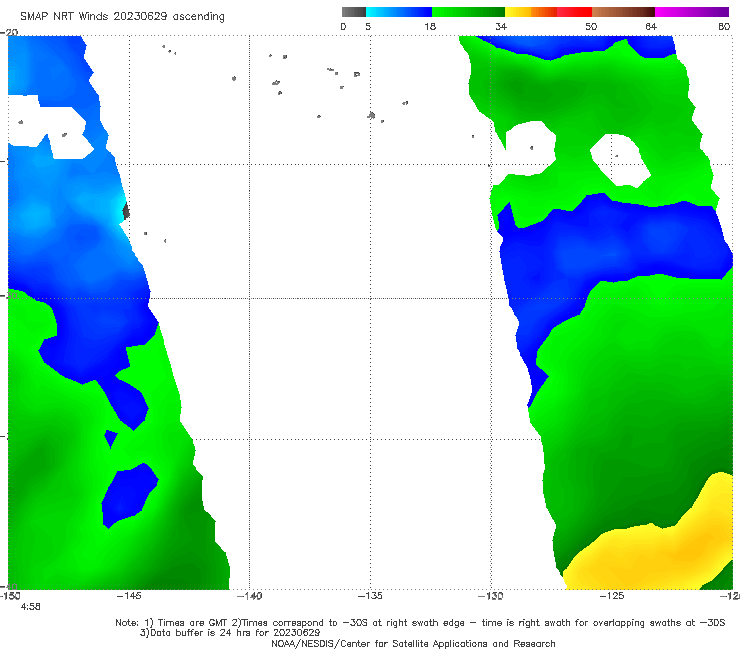The image size is (740, 650).
Task: Click the longitude label -125
Action: [x=612, y=596]
